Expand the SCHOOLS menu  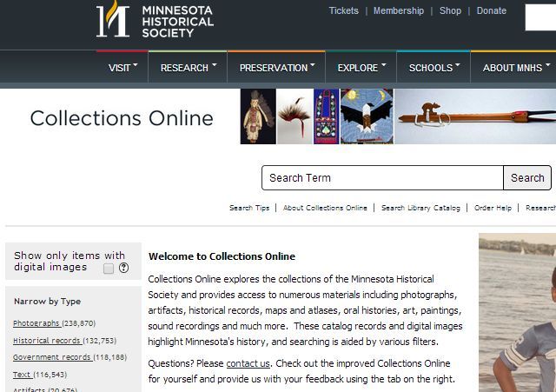(434, 68)
